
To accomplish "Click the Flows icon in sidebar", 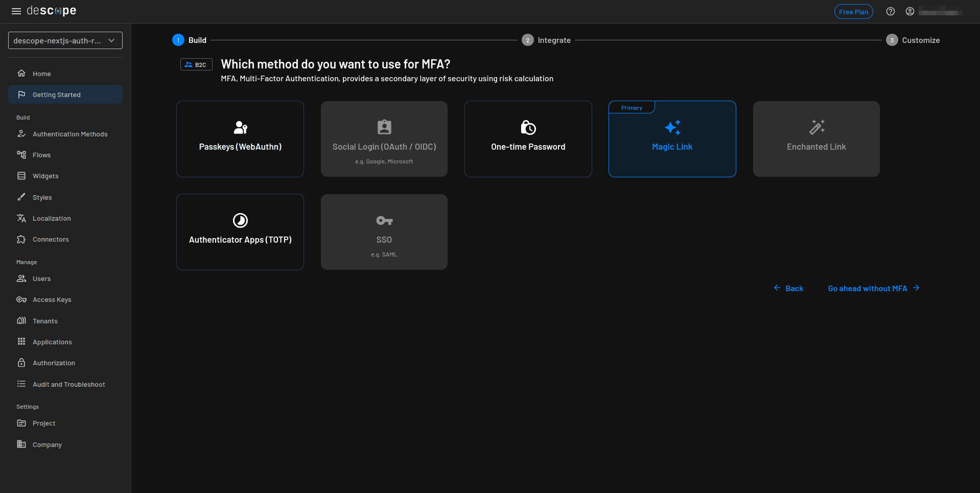I will click(21, 155).
